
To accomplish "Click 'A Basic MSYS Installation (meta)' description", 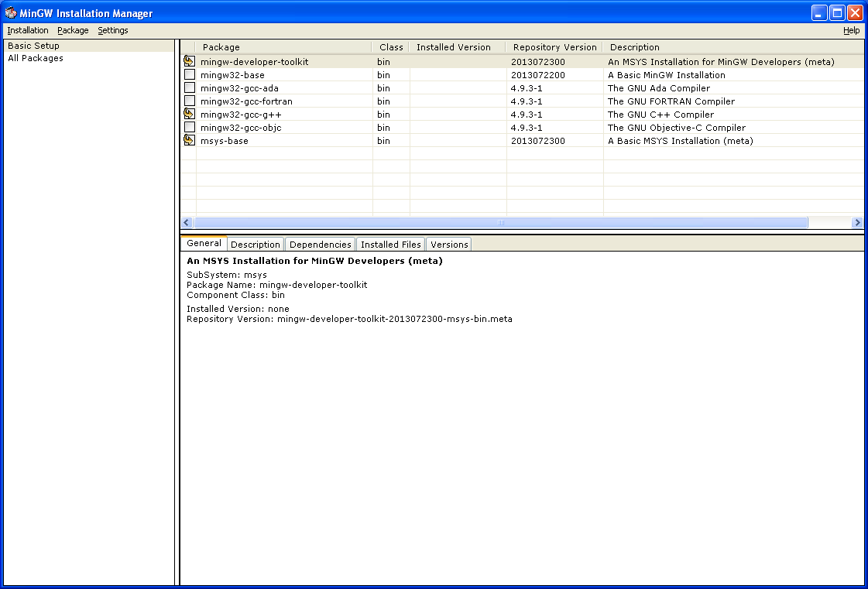I will coord(681,141).
